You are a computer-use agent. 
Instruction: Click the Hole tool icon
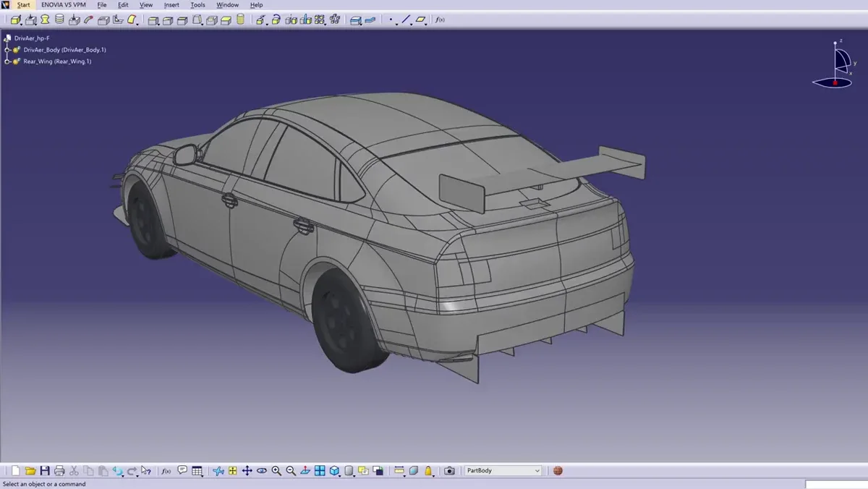point(73,20)
